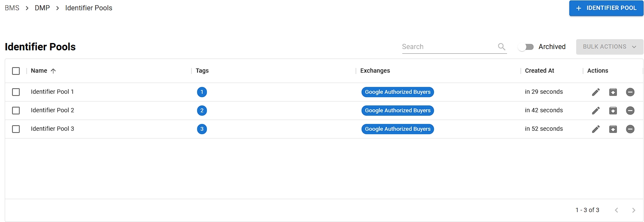Image resolution: width=644 pixels, height=222 pixels.
Task: Click the pencil icon for Identifier Pool 2
Action: click(595, 111)
